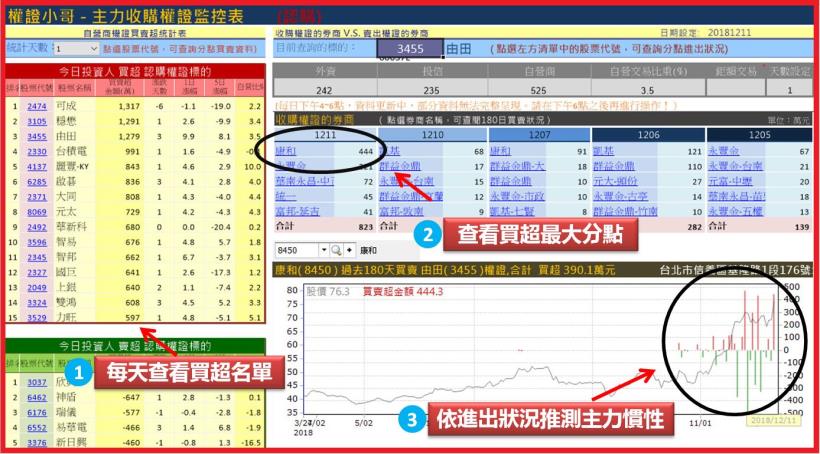Image resolution: width=820 pixels, height=454 pixels.
Task: Click the 自營商 value 525
Action: [539, 90]
